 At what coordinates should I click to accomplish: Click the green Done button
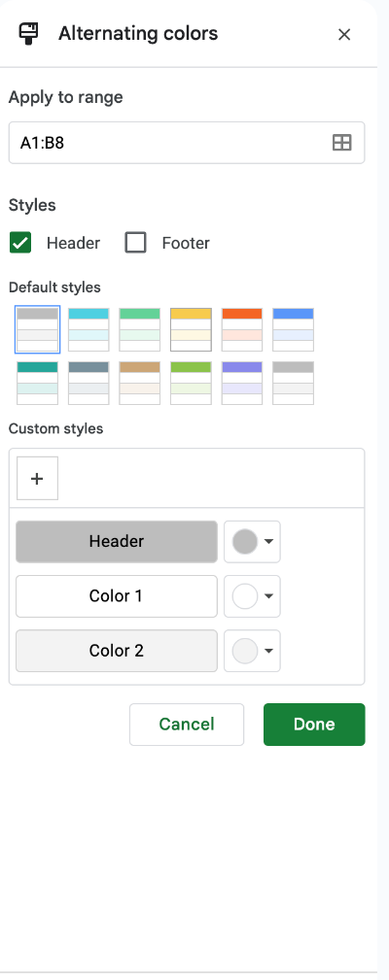coord(314,725)
